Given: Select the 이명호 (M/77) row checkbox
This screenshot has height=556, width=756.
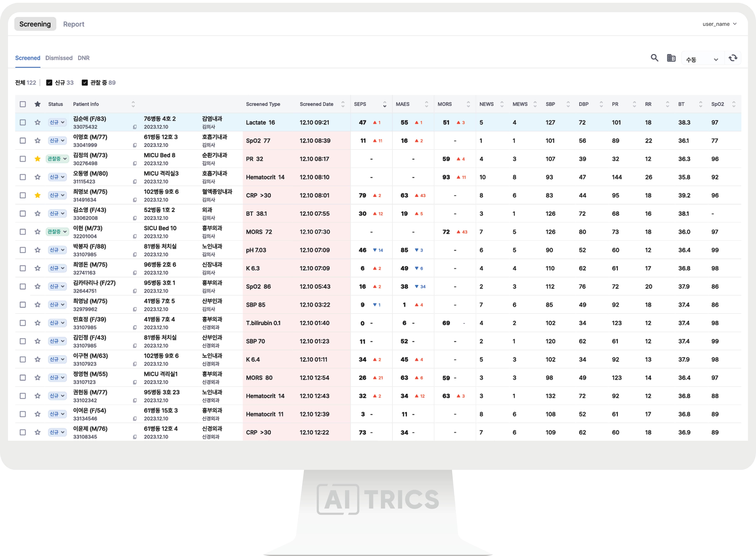Looking at the screenshot, I should click(23, 141).
